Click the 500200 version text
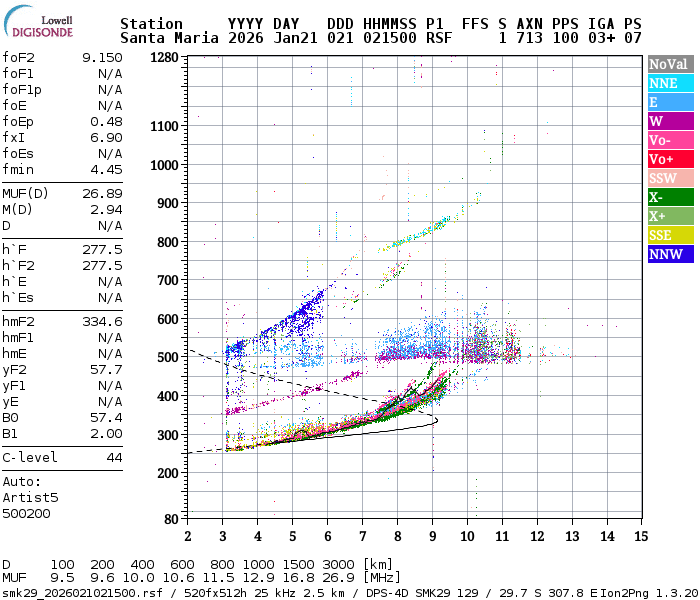Image resolution: width=700 pixels, height=600 pixels. [x=26, y=513]
